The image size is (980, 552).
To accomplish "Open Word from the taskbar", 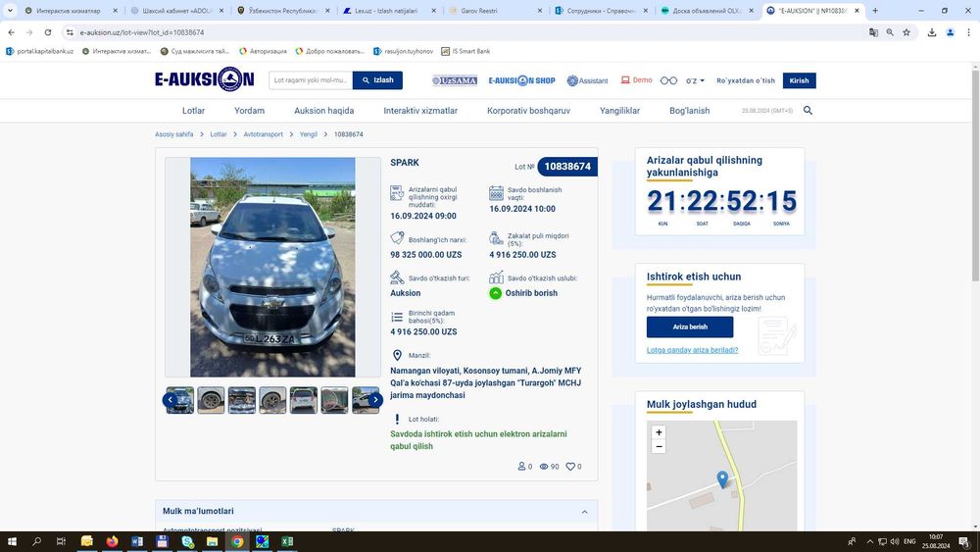I will coord(137,541).
